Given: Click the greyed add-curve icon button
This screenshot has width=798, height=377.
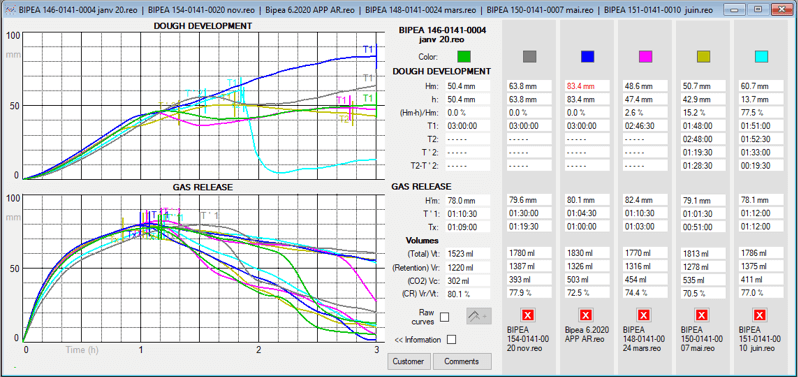Looking at the screenshot, I should (x=479, y=316).
